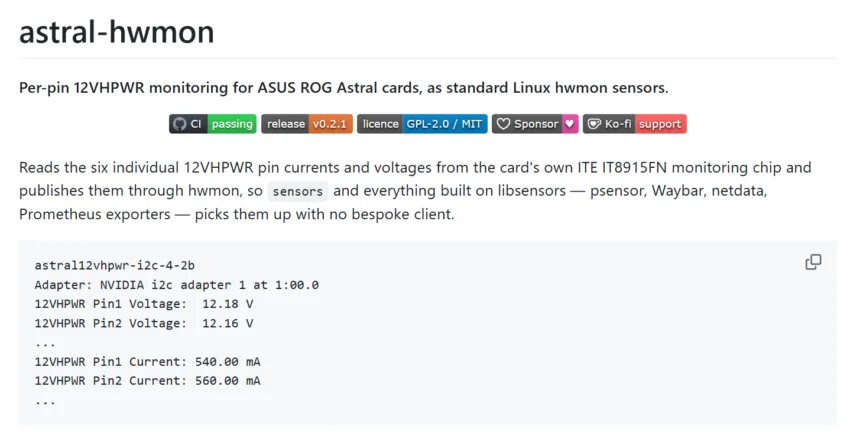Click the Ko-fi cup icon
The width and height of the screenshot is (850, 432).
pos(594,124)
